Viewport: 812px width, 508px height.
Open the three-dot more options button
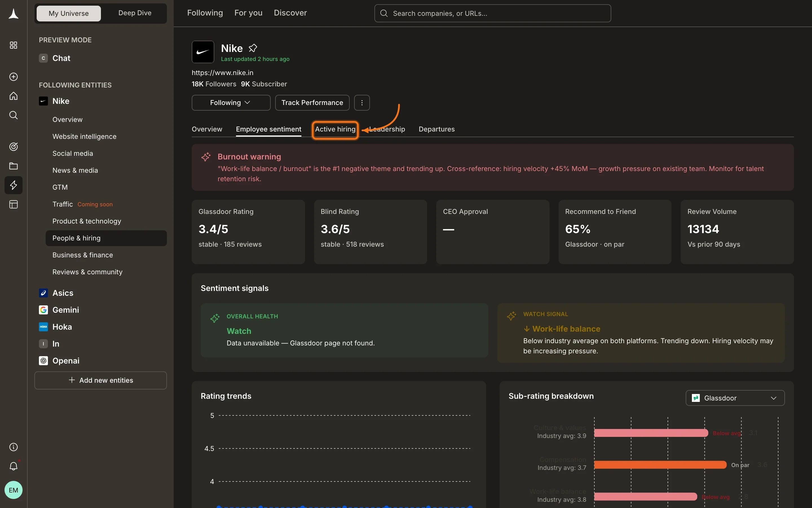tap(362, 102)
